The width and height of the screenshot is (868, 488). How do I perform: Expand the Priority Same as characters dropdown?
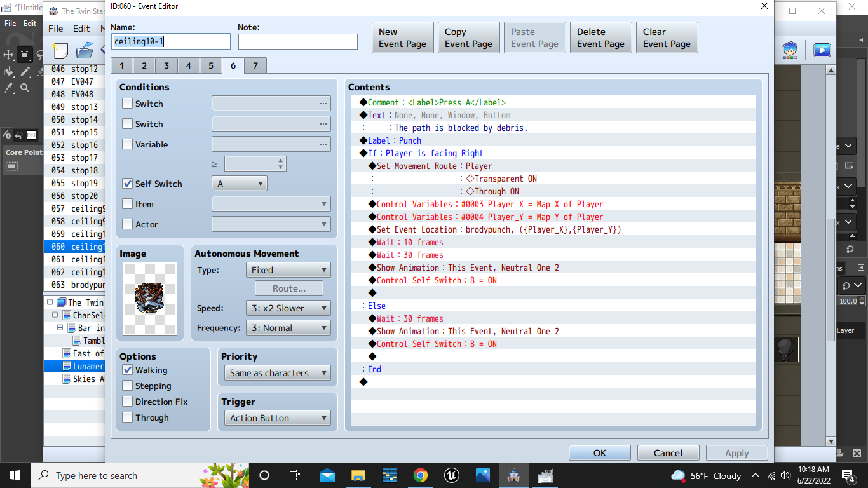click(x=277, y=373)
